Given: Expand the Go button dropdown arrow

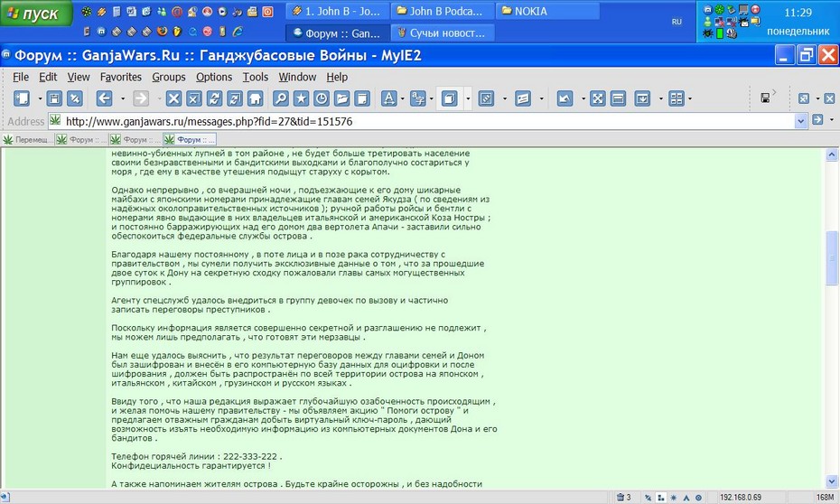Looking at the screenshot, I should coord(832,119).
